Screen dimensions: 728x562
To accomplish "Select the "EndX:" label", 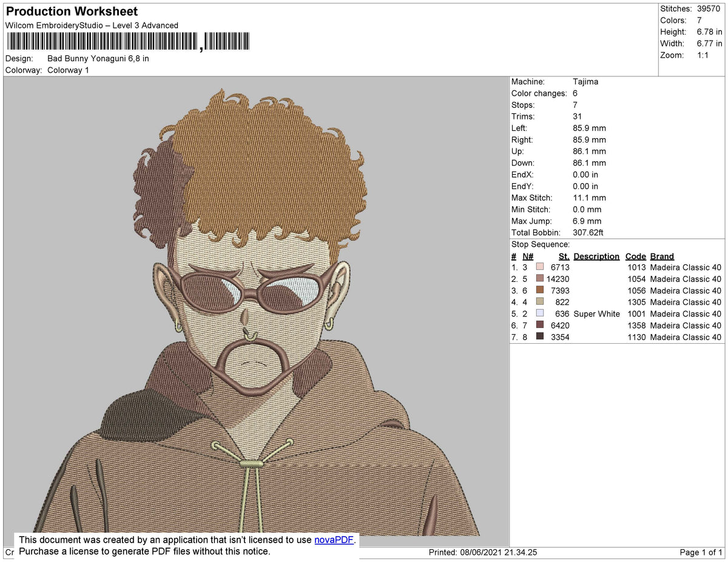I will pos(522,175).
